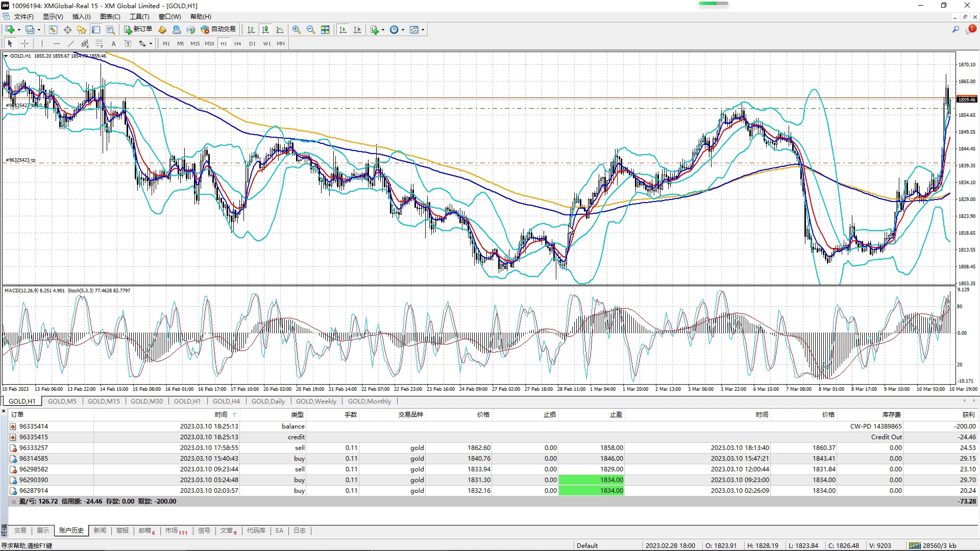Open the templates dropdown arrow
980x551 pixels.
(x=423, y=30)
